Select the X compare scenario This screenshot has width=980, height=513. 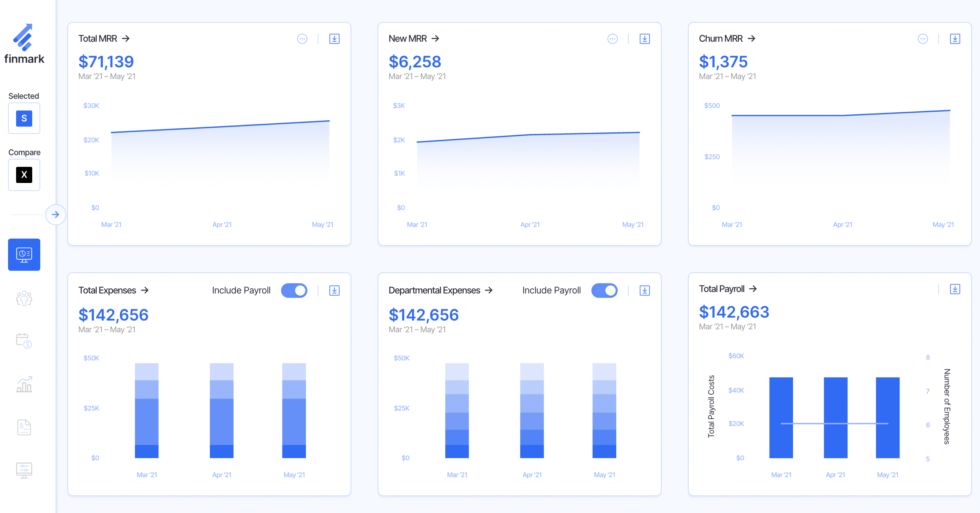coord(24,175)
